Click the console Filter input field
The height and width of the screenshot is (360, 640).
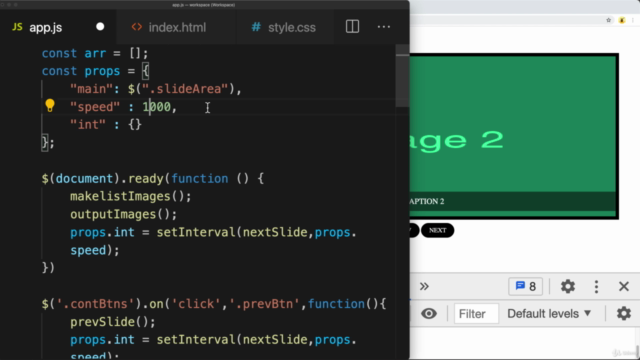point(476,313)
